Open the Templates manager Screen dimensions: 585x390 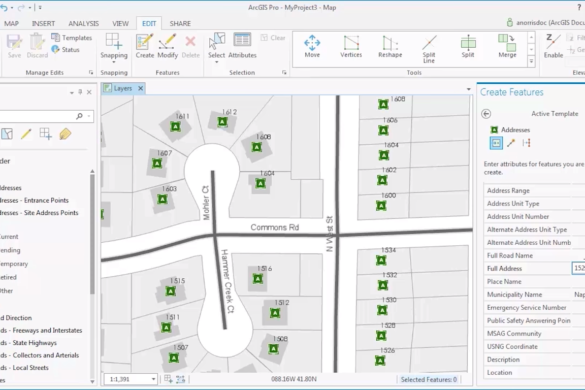pyautogui.click(x=72, y=38)
